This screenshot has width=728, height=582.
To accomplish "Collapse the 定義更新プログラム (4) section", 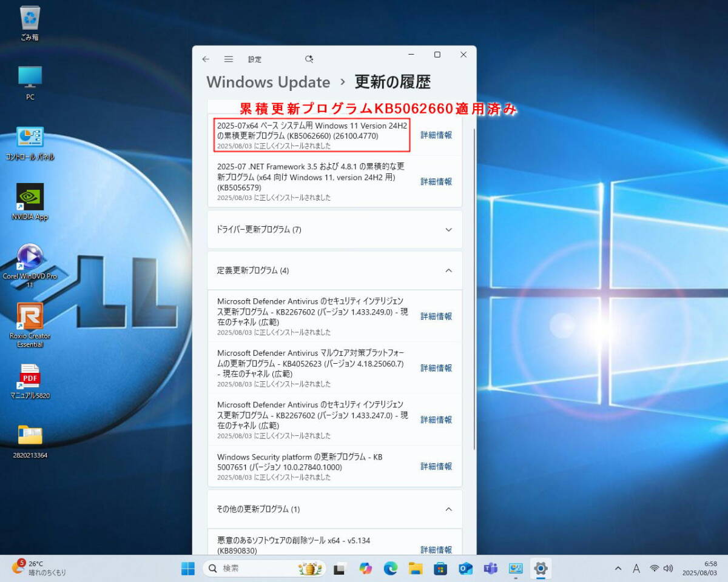I will [x=335, y=270].
